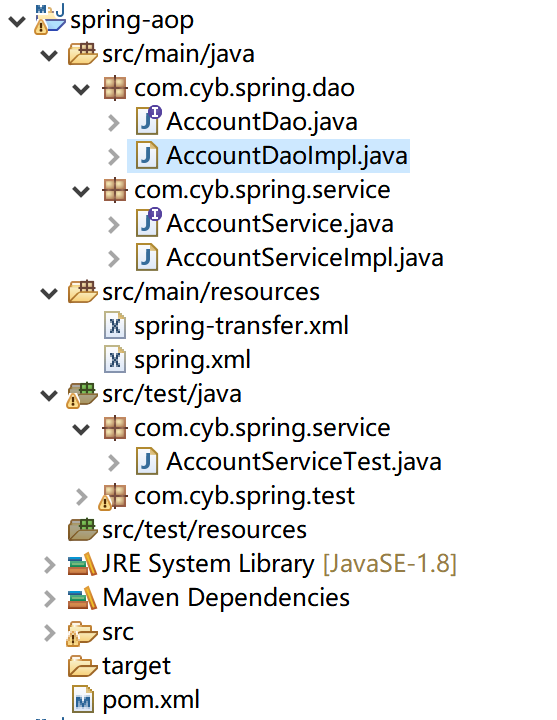Select the spring.xml file
Viewport: 557px width, 720px height.
tap(192, 360)
